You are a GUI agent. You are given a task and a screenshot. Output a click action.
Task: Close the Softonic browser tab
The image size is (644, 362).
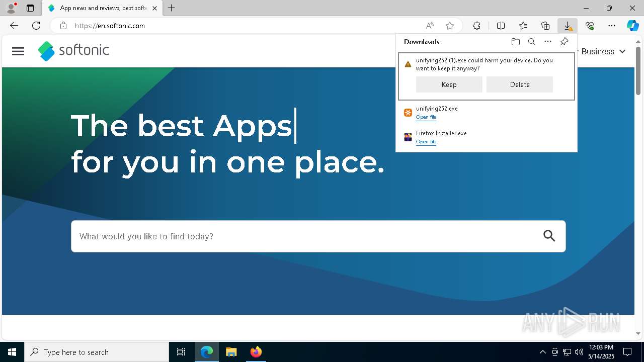coord(154,8)
